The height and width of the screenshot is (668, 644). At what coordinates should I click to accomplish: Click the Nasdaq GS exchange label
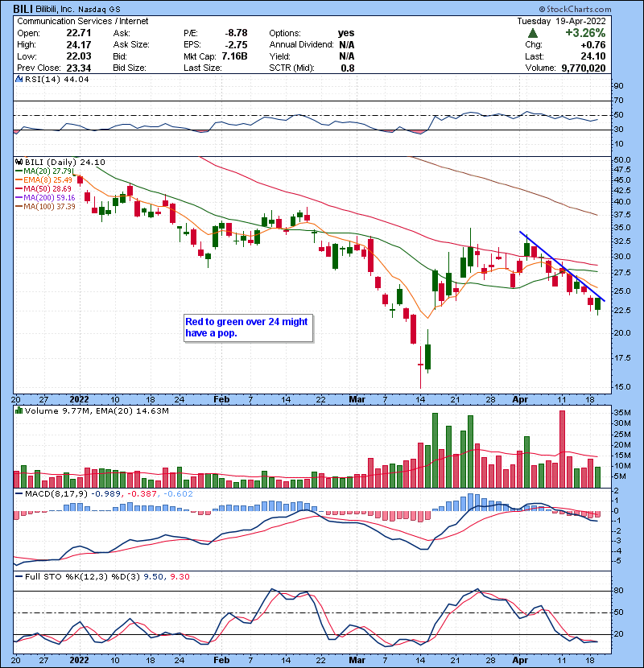pos(99,9)
